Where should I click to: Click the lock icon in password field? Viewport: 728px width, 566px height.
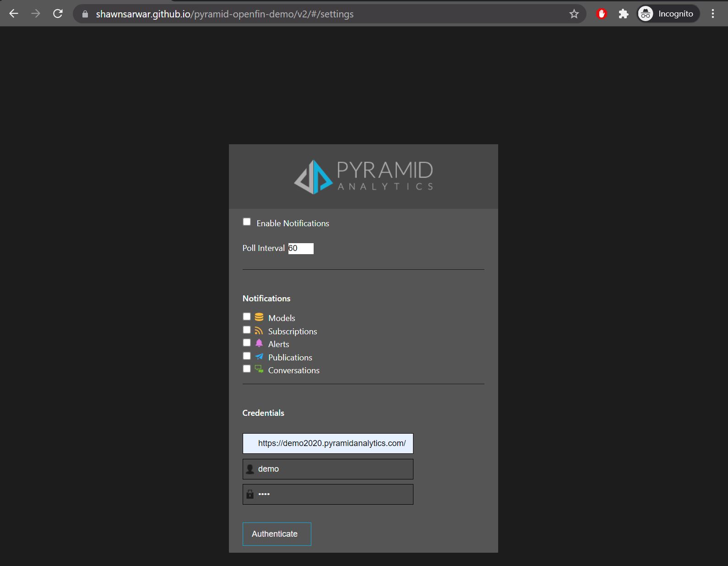(x=250, y=494)
